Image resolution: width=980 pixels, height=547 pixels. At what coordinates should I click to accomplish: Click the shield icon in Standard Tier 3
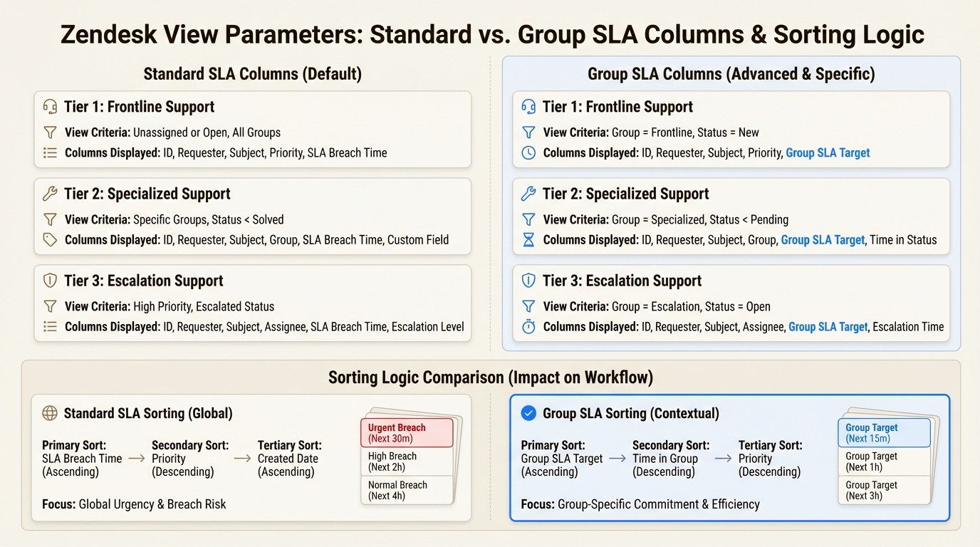(50, 281)
